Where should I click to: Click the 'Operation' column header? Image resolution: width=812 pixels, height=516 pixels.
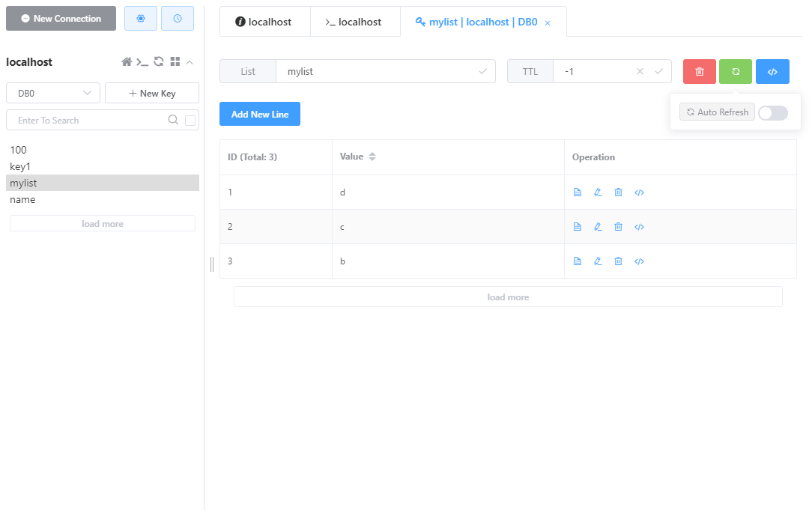pos(680,157)
